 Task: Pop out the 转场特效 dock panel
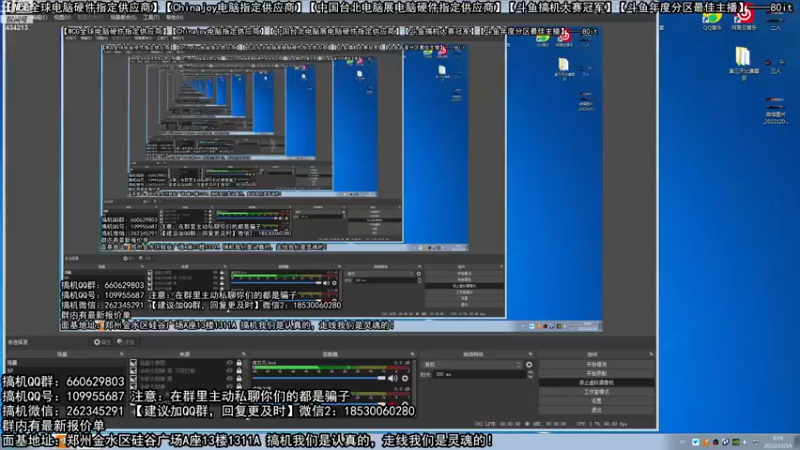(531, 354)
